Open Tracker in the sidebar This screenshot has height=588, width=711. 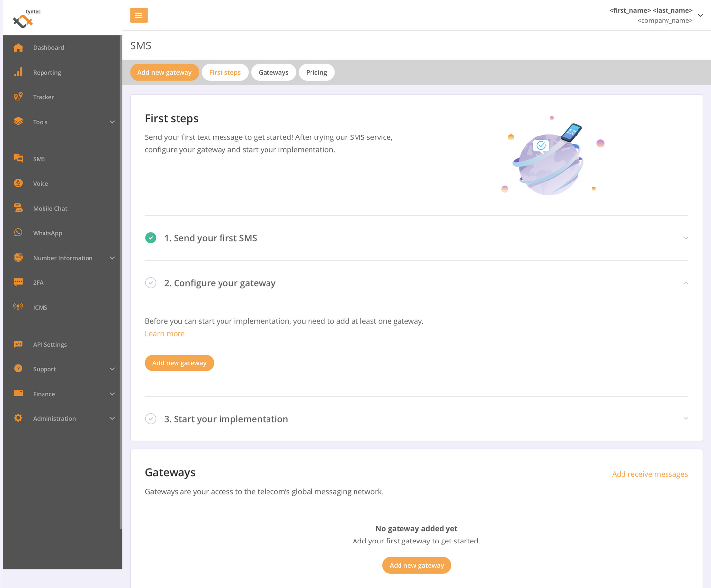pos(44,97)
